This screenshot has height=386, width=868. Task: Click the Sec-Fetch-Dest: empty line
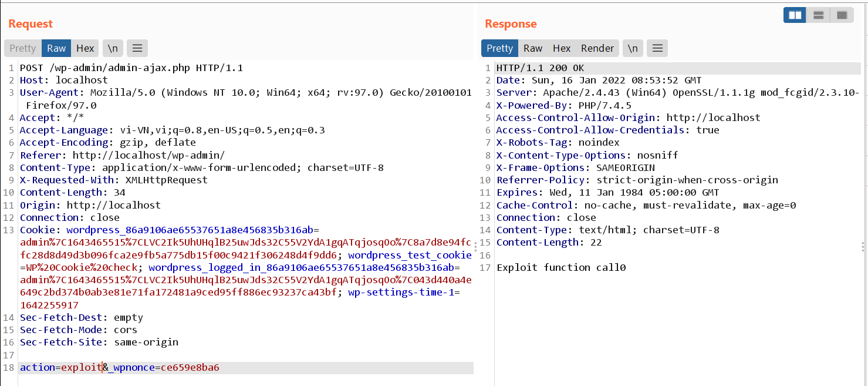(x=82, y=317)
